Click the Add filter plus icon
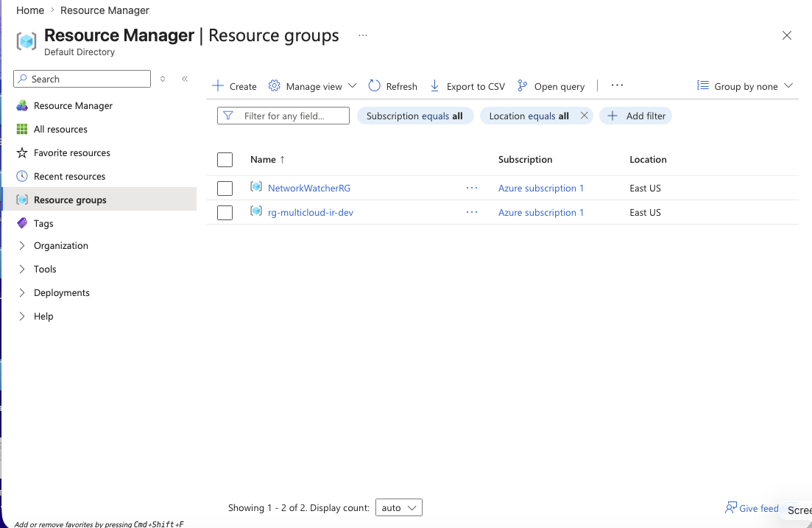Image resolution: width=812 pixels, height=528 pixels. 612,116
